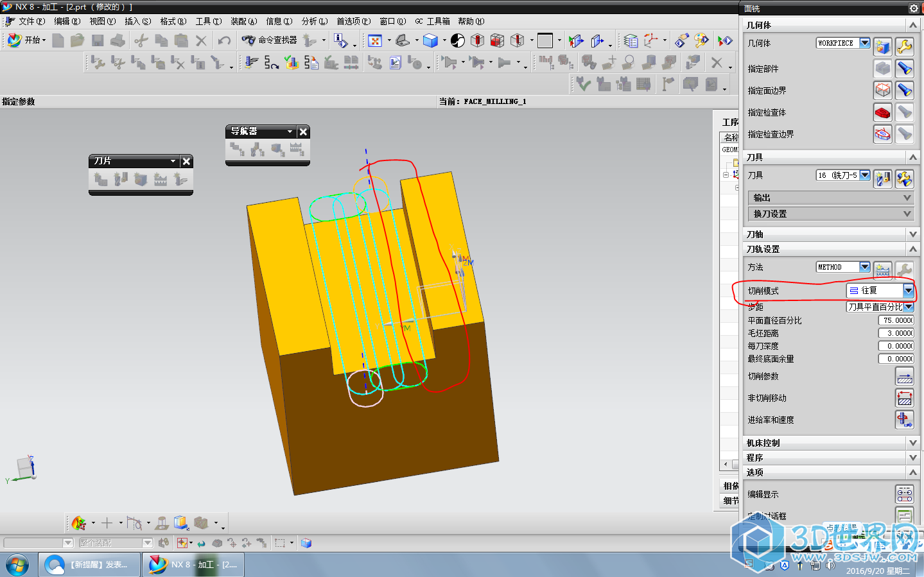Collapse the 选项 section
Viewport: 924px width, 577px height.
831,472
